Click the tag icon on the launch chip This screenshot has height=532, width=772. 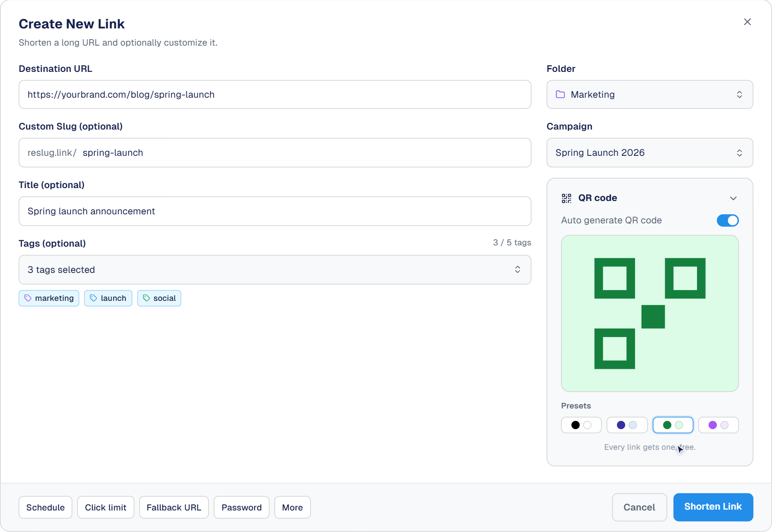[93, 298]
